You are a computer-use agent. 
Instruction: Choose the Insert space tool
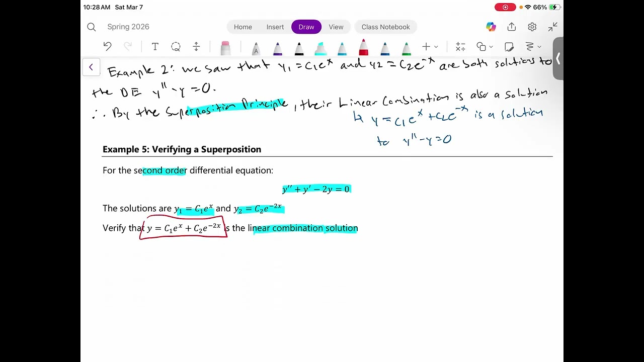pyautogui.click(x=197, y=47)
